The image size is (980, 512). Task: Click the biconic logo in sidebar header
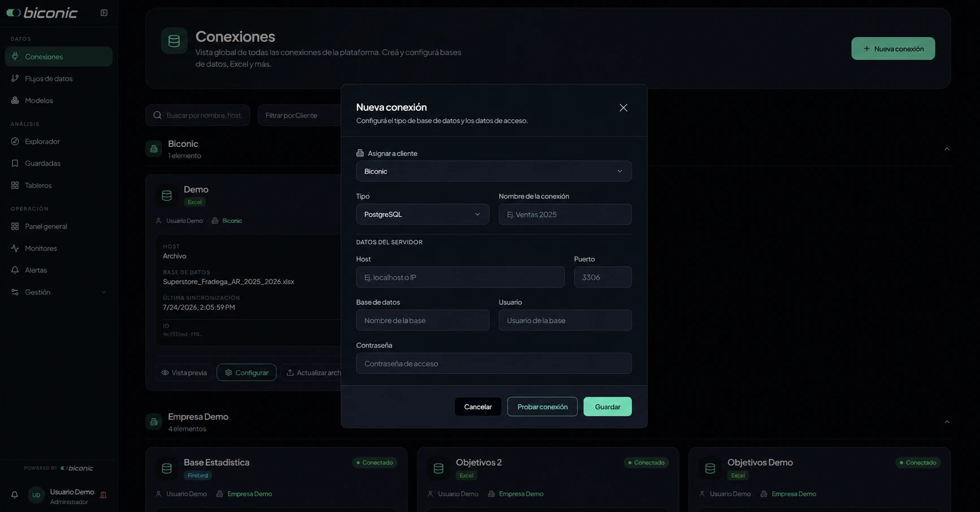(42, 12)
